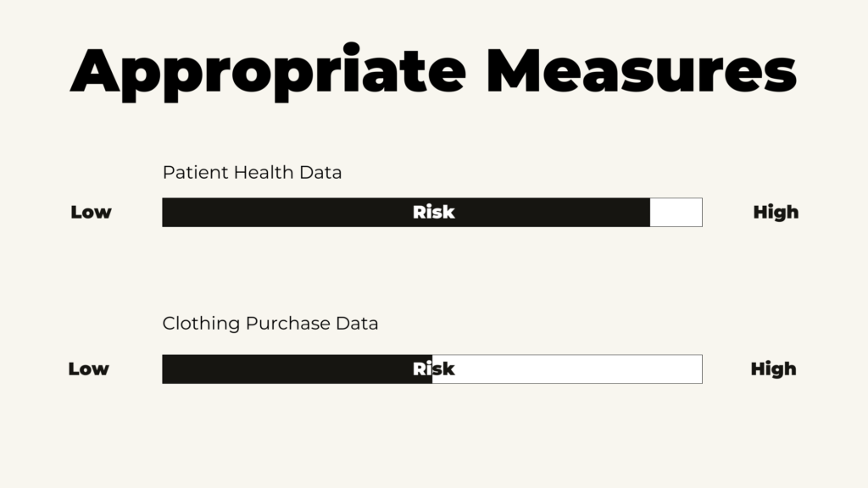Click "Low" beside the Patient Health bar
Viewport: 868px width, 488px height.
[x=91, y=212]
